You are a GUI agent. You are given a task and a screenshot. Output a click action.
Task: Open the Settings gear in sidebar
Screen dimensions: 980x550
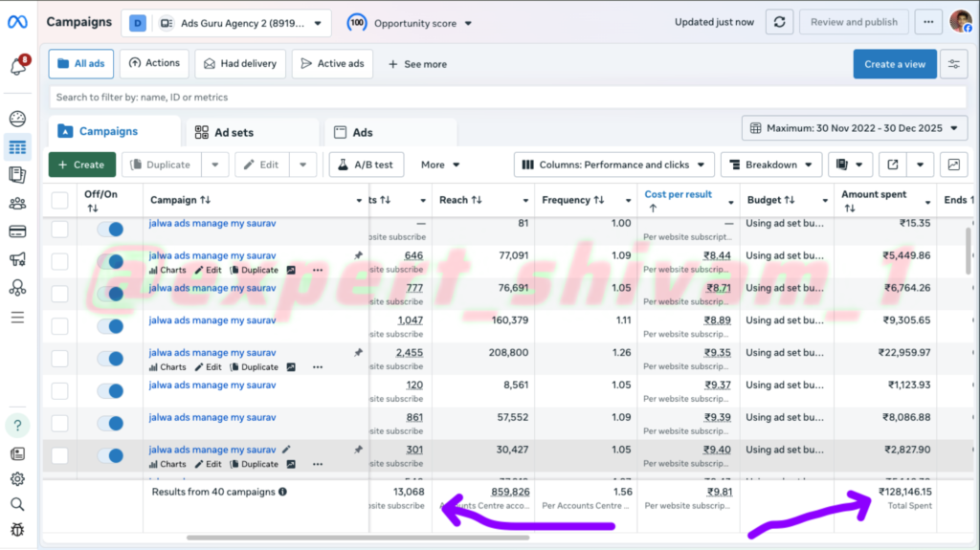click(x=17, y=479)
